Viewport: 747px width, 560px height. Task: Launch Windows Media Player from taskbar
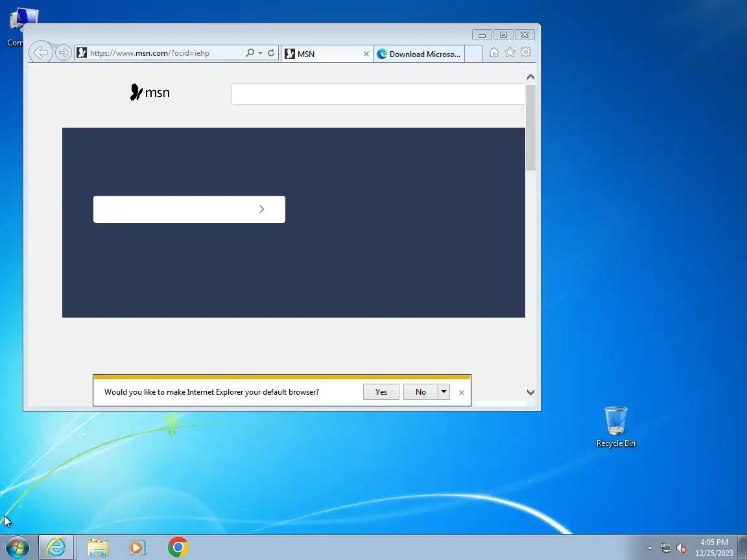pos(137,548)
